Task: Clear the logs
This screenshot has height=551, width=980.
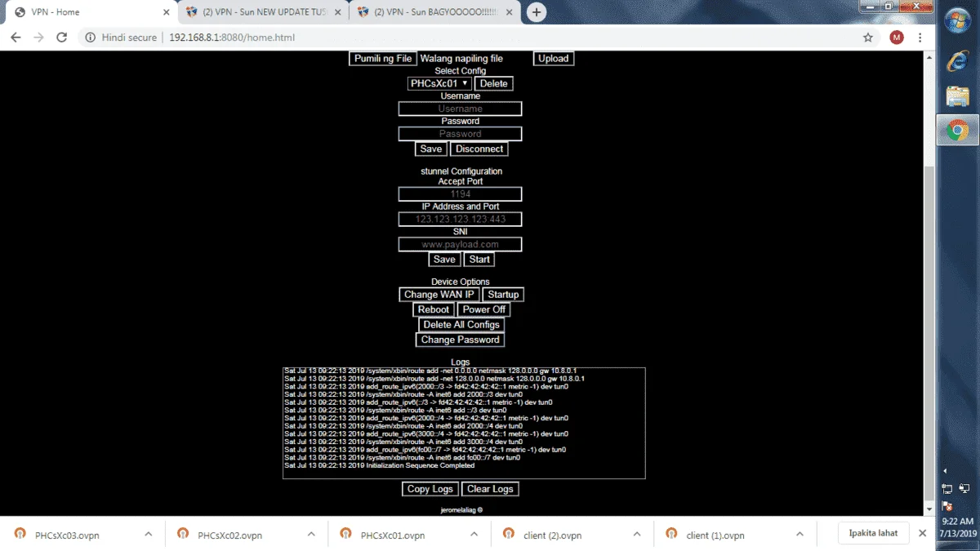Action: [490, 489]
